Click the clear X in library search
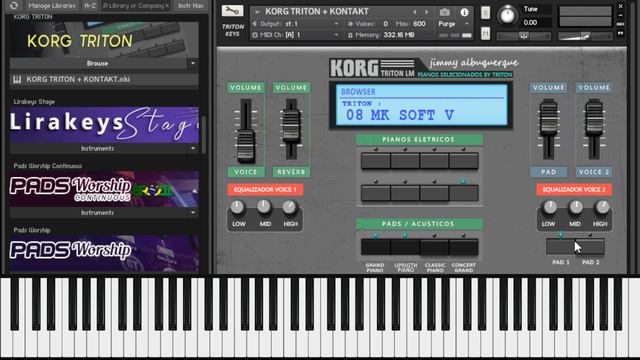This screenshot has width=640, height=360. click(167, 6)
